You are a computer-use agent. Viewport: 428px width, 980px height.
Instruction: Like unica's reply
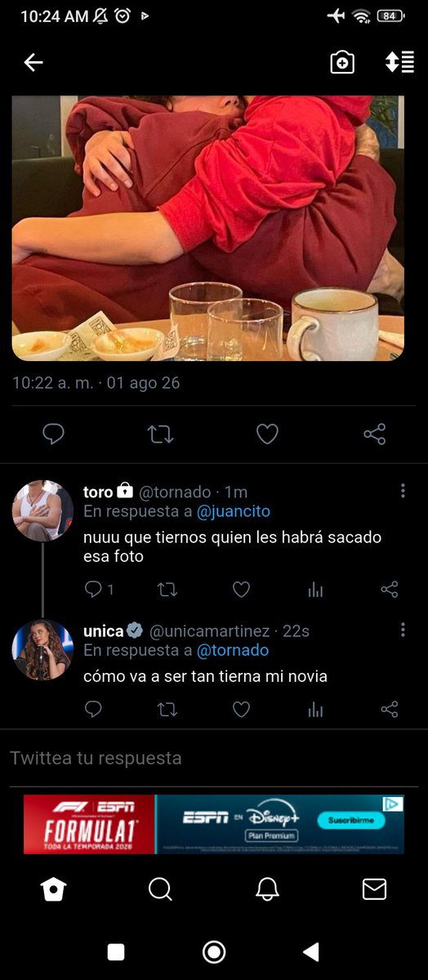pyautogui.click(x=241, y=709)
